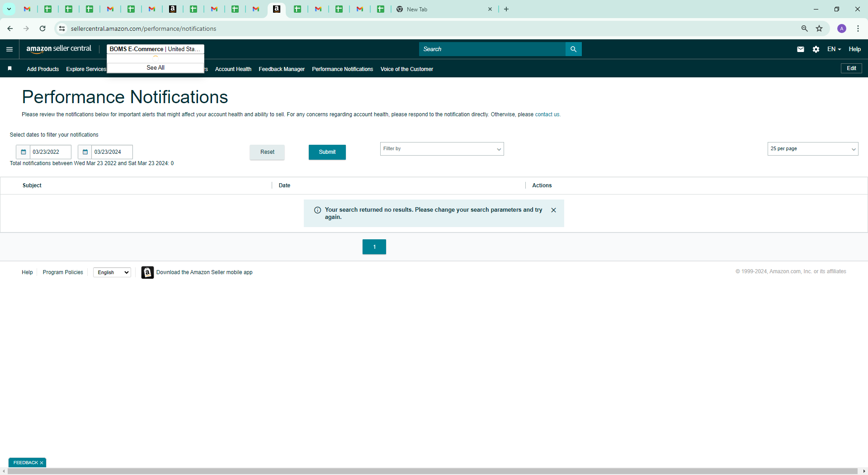Viewport: 868px width, 475px height.
Task: Click the Submit button
Action: click(327, 152)
